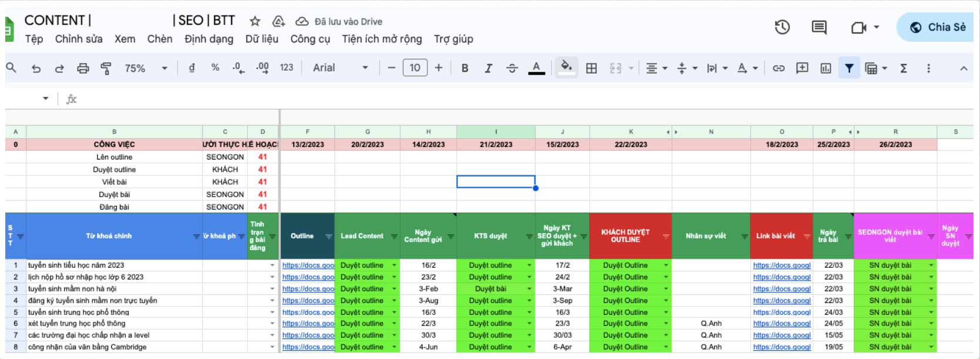Increase decimal places
Image resolution: width=980 pixels, height=359 pixels.
pos(262,68)
